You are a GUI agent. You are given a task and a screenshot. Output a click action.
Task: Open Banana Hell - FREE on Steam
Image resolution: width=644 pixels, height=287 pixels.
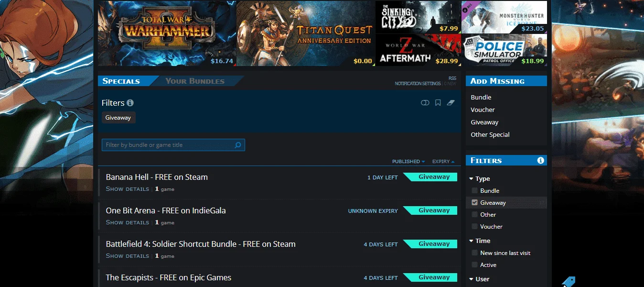click(157, 177)
